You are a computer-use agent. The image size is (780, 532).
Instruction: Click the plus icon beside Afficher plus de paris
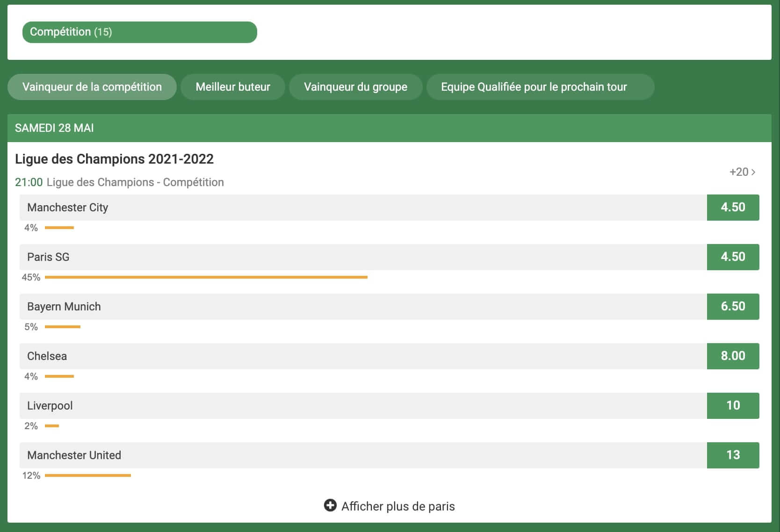(330, 505)
